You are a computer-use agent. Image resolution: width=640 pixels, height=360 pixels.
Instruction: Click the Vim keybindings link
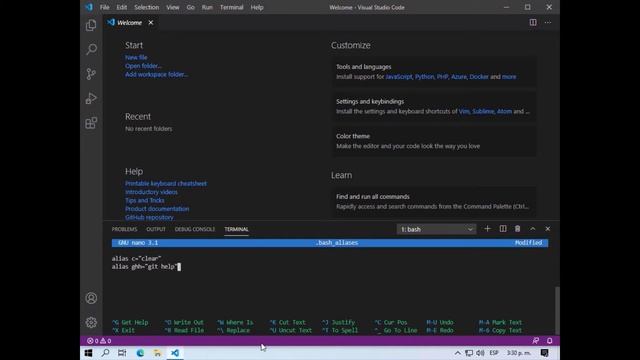click(x=464, y=111)
